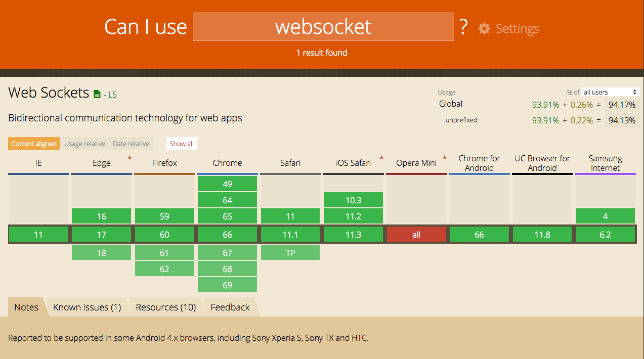Switch to the Resources (10) tab
The width and height of the screenshot is (644, 359).
[166, 307]
